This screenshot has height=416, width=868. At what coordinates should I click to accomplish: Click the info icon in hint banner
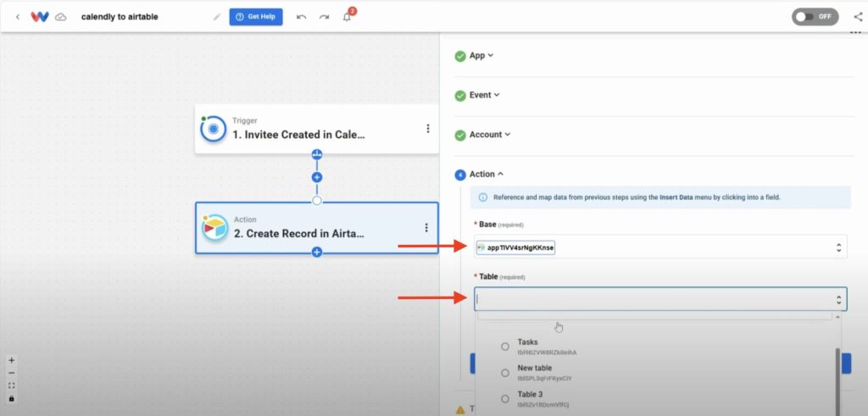tap(482, 197)
